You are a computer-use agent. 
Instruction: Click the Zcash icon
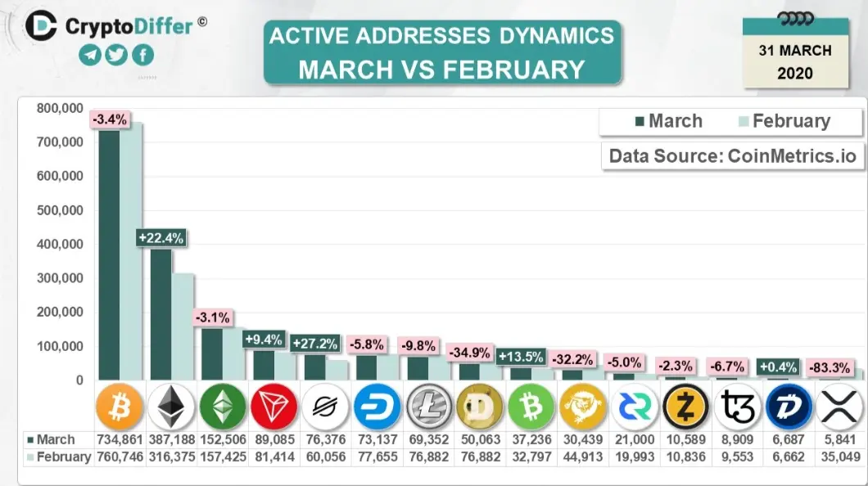[x=685, y=407]
